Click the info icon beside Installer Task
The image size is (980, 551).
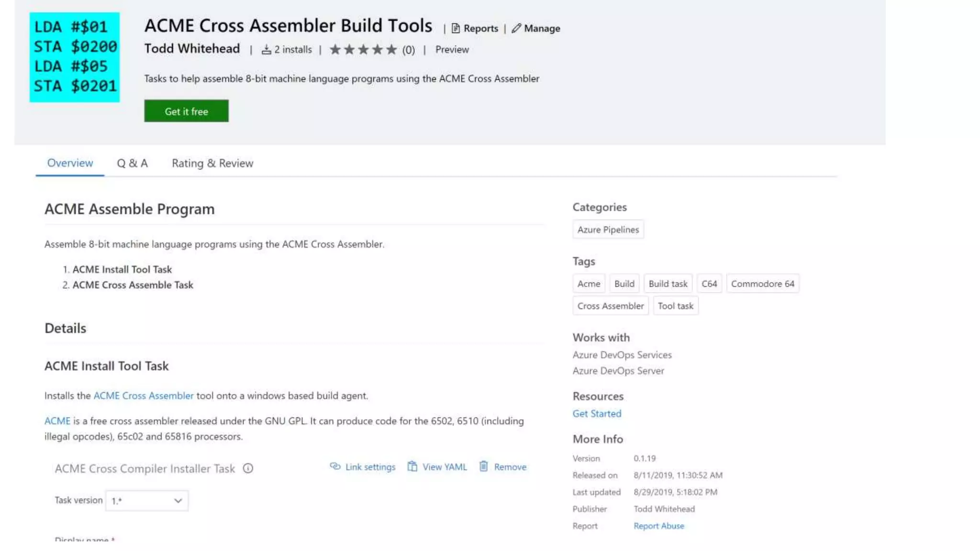tap(248, 469)
